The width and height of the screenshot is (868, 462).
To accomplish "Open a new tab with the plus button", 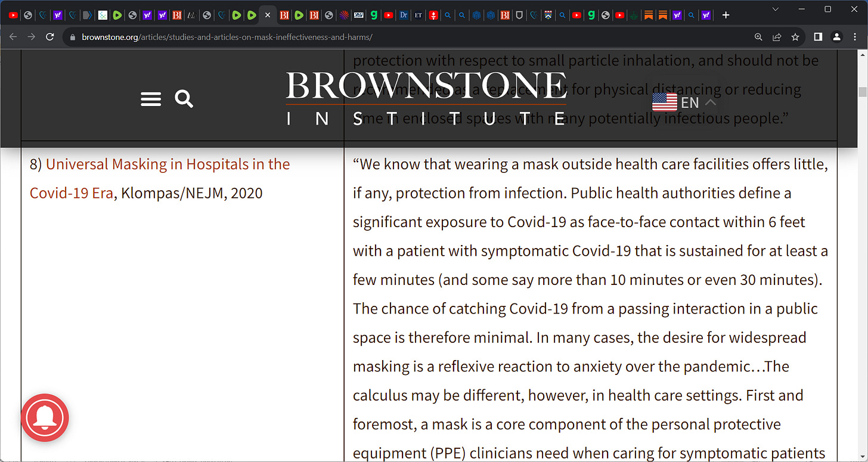I will coord(726,15).
